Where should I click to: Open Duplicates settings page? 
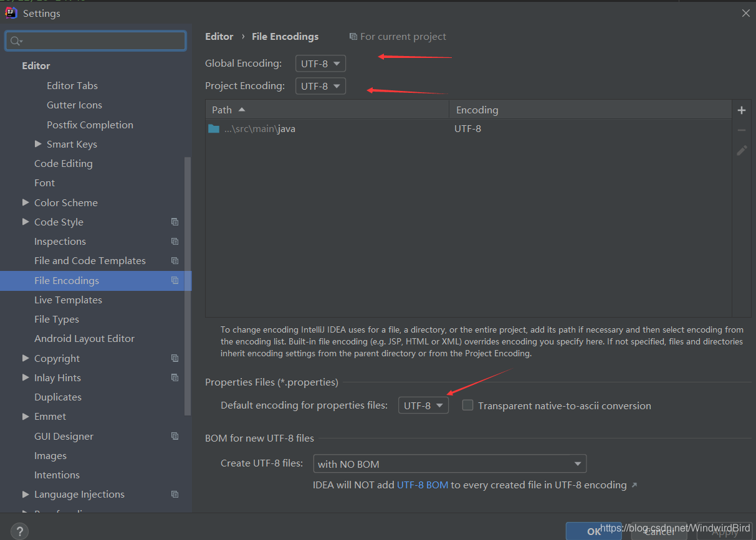[58, 397]
